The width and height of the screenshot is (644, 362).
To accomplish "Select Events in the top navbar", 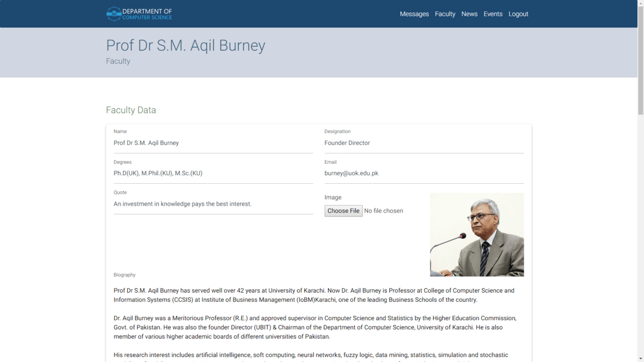I will (x=493, y=14).
